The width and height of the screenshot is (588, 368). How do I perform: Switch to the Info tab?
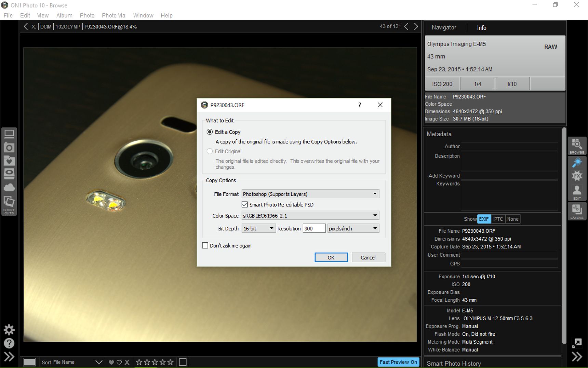click(482, 28)
